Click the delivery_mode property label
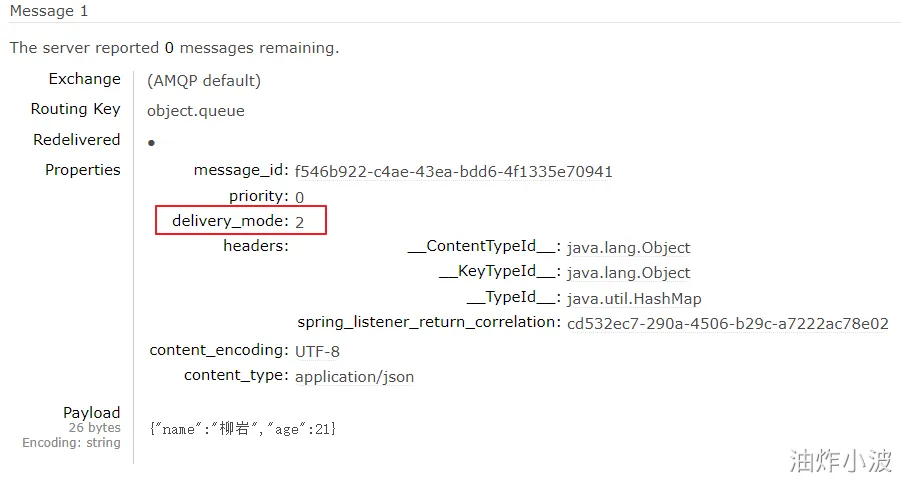901x482 pixels. [x=229, y=221]
